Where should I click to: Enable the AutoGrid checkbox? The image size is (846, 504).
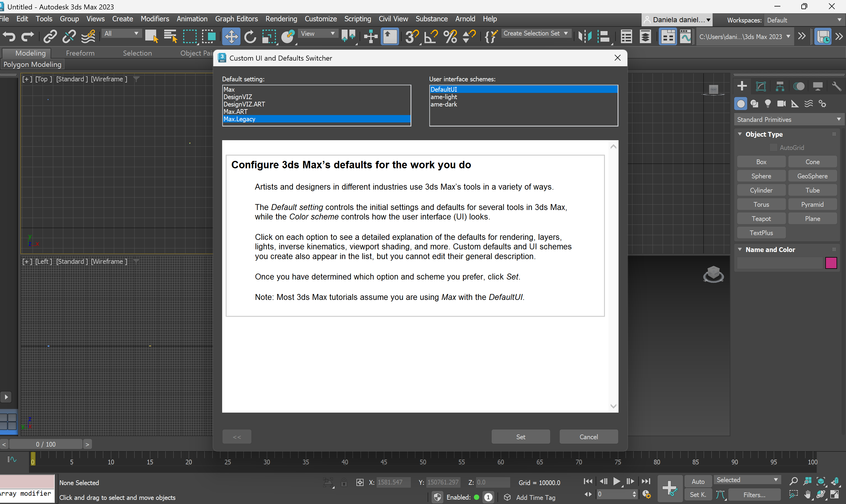(x=773, y=147)
